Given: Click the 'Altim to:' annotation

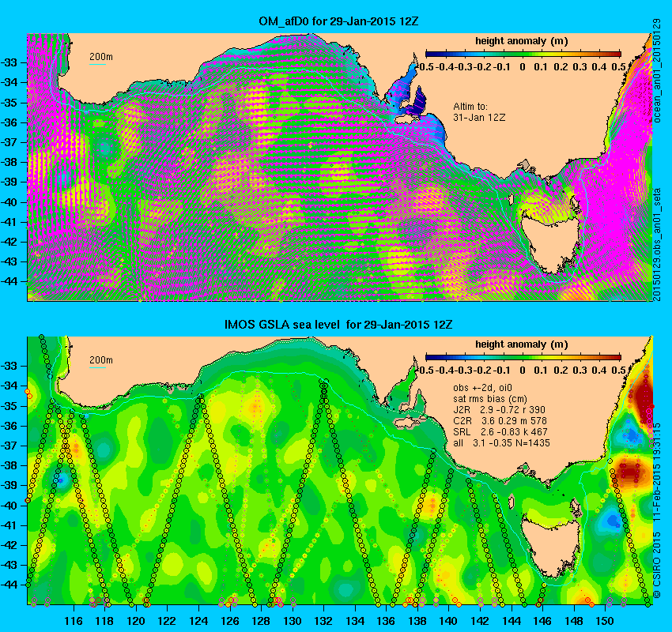Looking at the screenshot, I should (470, 106).
